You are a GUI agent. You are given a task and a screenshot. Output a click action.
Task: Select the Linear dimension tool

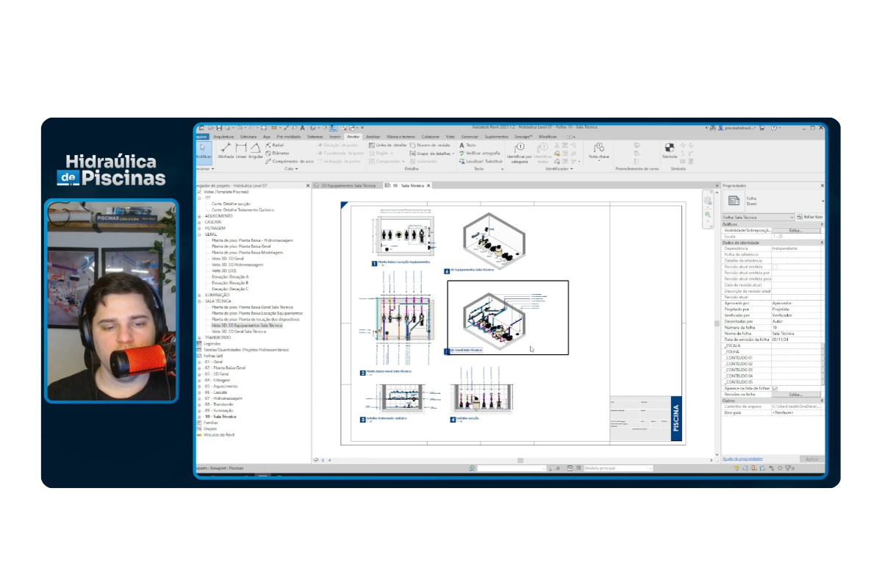[241, 151]
